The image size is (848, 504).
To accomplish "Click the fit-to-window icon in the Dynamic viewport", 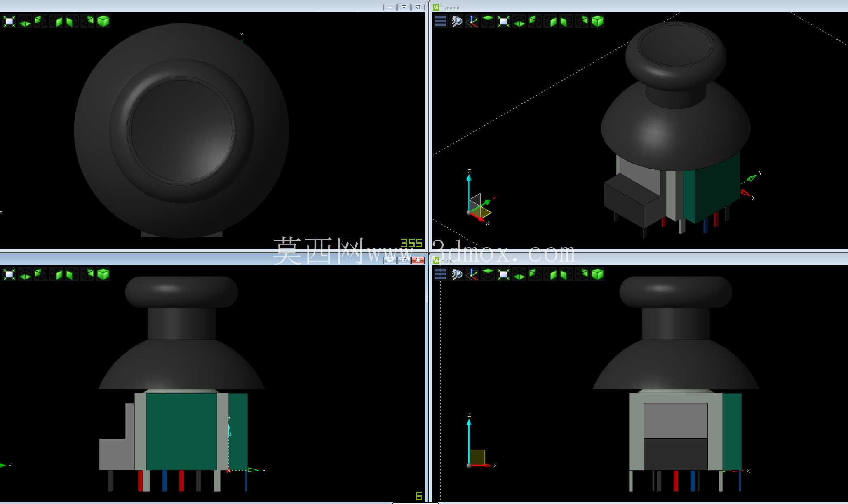I will pos(503,21).
